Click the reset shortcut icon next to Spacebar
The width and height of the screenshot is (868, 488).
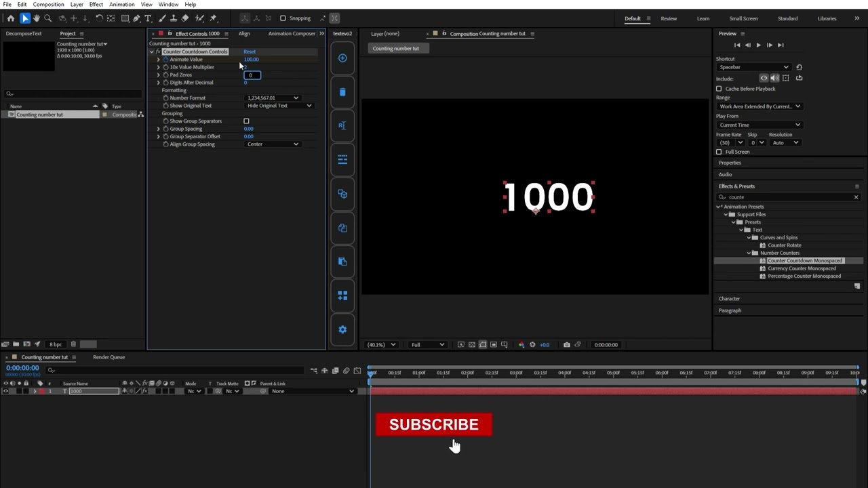pyautogui.click(x=799, y=67)
